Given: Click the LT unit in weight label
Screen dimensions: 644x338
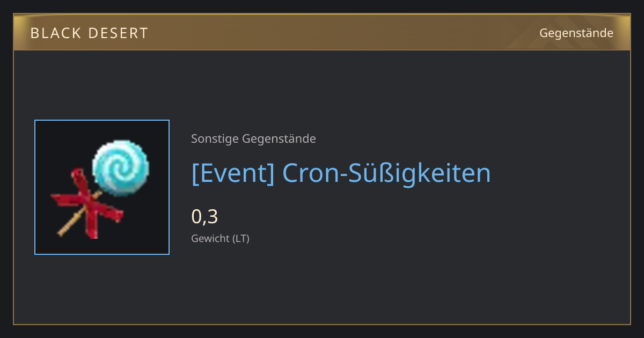Looking at the screenshot, I should coord(240,239).
